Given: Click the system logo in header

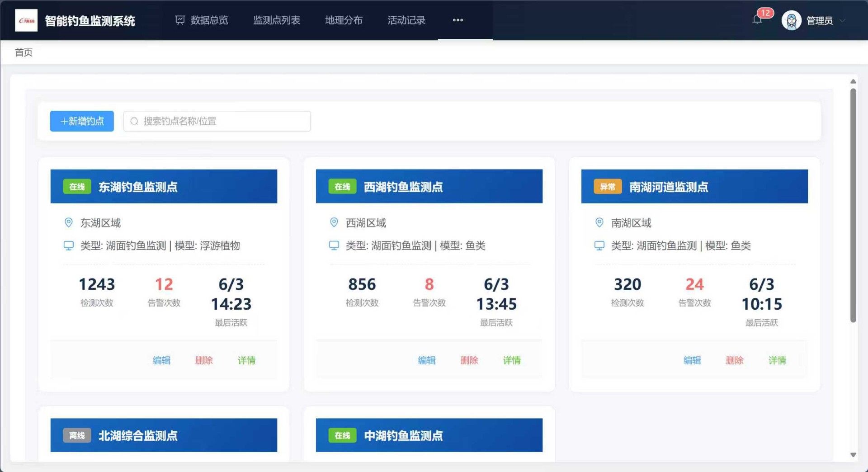Looking at the screenshot, I should pyautogui.click(x=26, y=20).
